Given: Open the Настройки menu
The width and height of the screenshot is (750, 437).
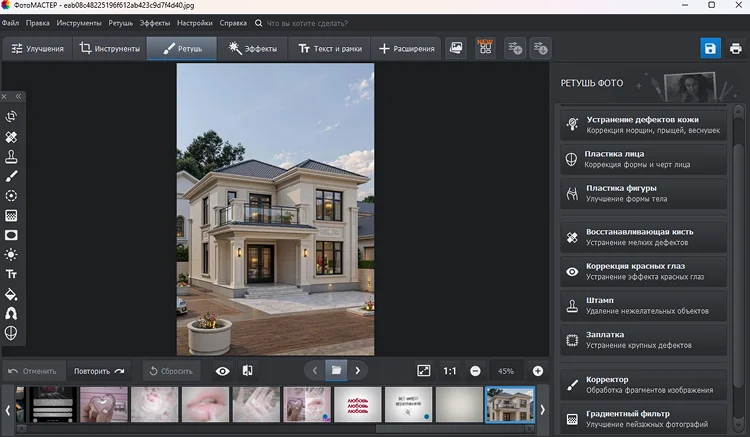Looking at the screenshot, I should coord(195,23).
